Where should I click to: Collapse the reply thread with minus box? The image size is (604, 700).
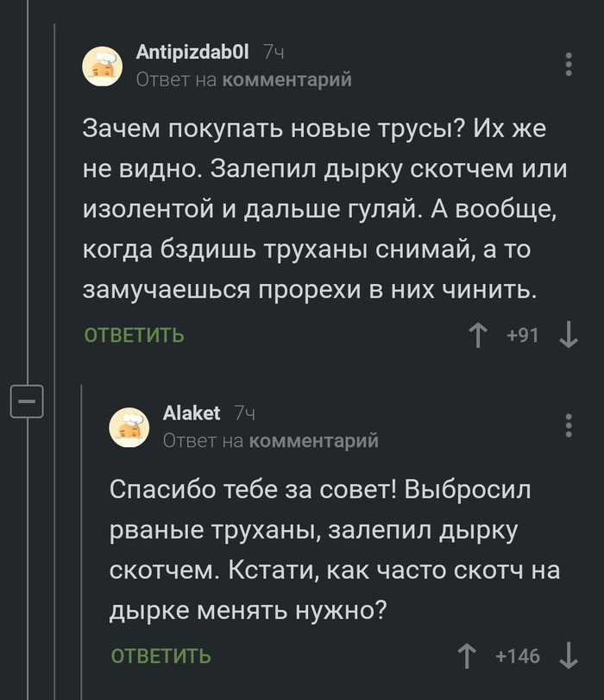26,402
